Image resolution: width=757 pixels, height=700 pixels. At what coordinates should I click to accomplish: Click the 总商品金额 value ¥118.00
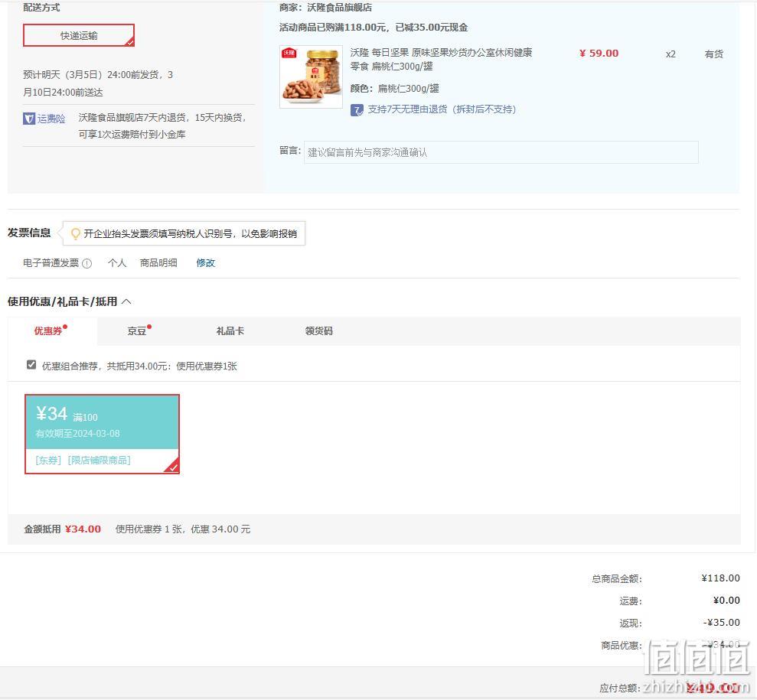click(720, 578)
